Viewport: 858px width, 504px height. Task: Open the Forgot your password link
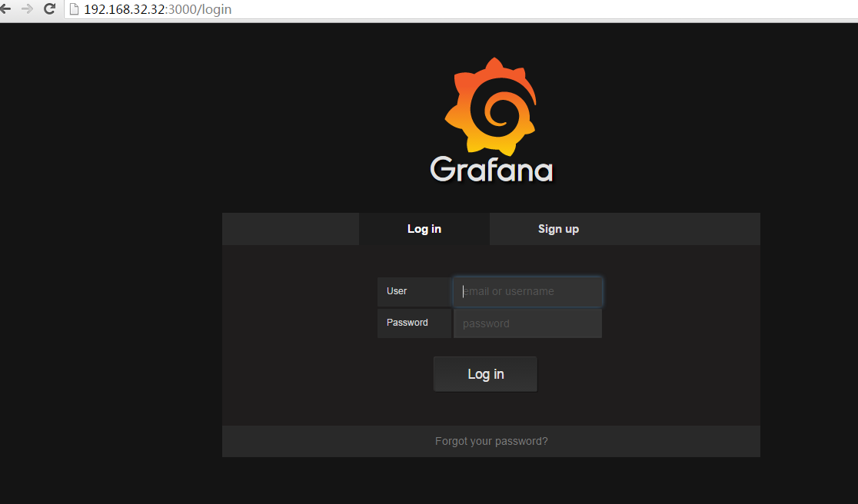pyautogui.click(x=491, y=441)
